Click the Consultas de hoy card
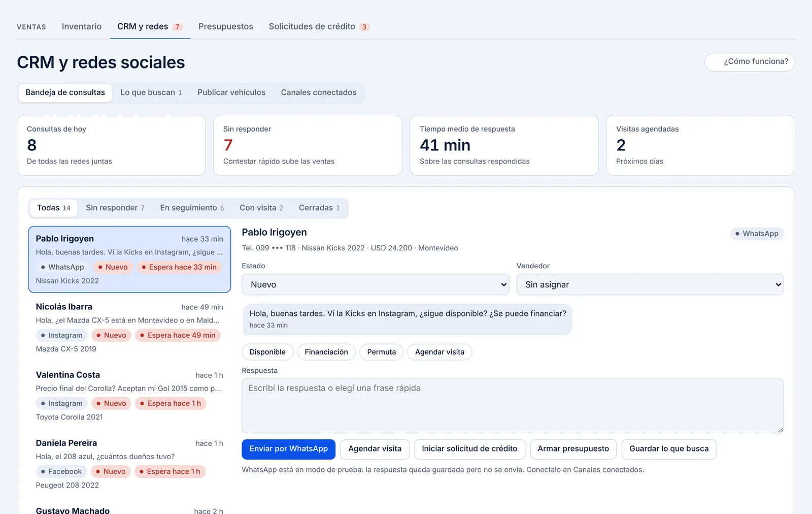The image size is (812, 514). click(x=111, y=145)
